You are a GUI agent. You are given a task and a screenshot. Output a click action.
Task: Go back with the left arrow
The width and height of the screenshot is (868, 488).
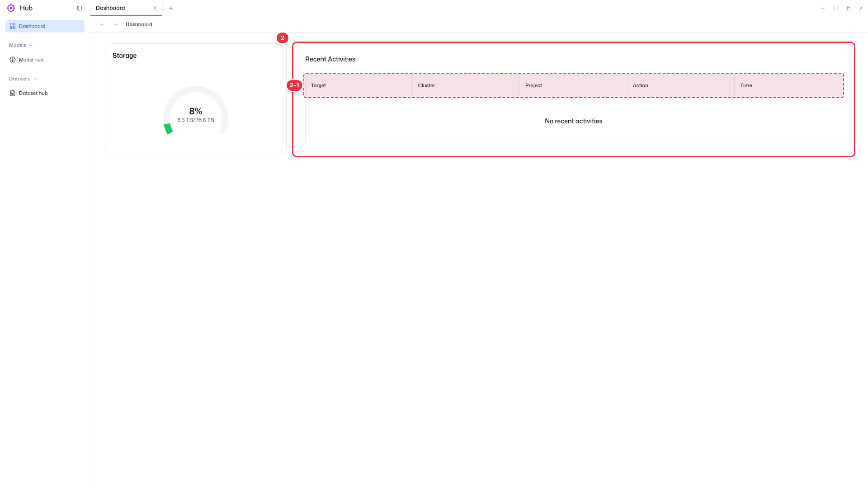102,24
